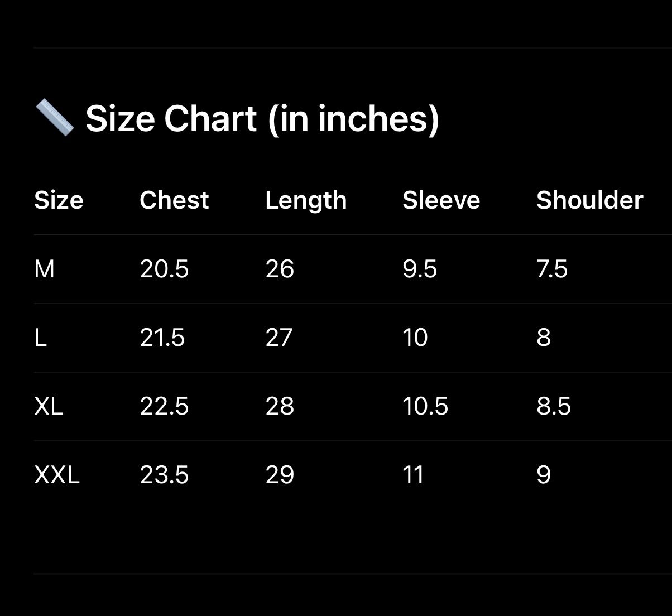Select the Size column header
This screenshot has width=672, height=616.
[x=59, y=200]
